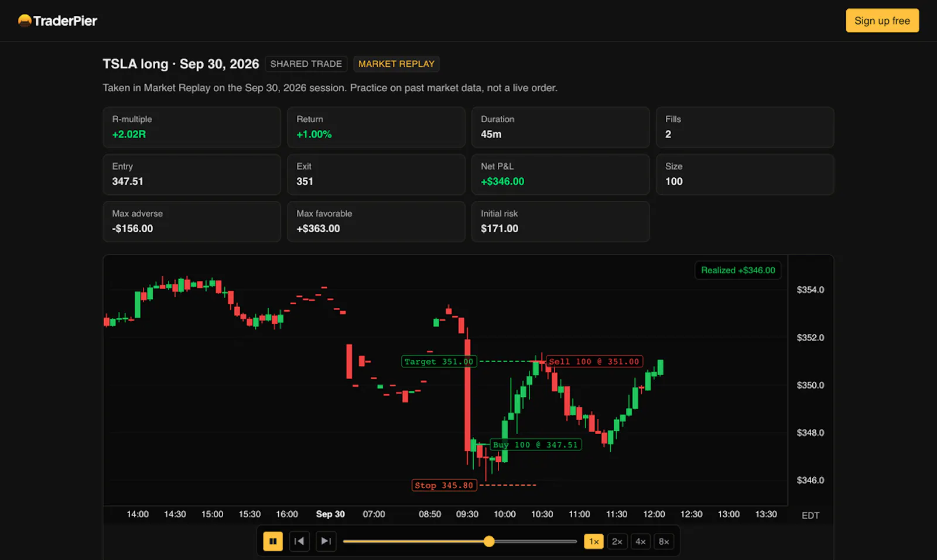Click the 13:30 time axis label
Screen dimensions: 937x560
766,514
